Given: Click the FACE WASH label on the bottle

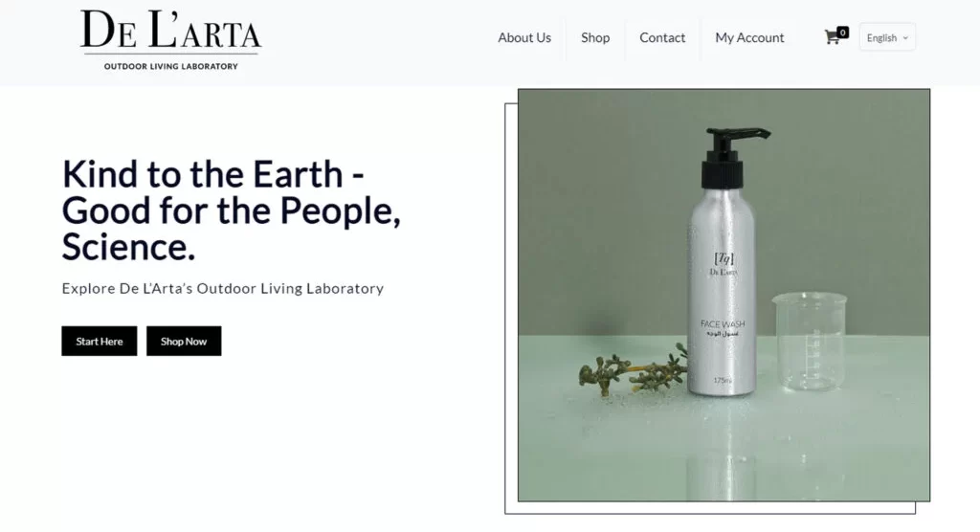Looking at the screenshot, I should (x=723, y=323).
